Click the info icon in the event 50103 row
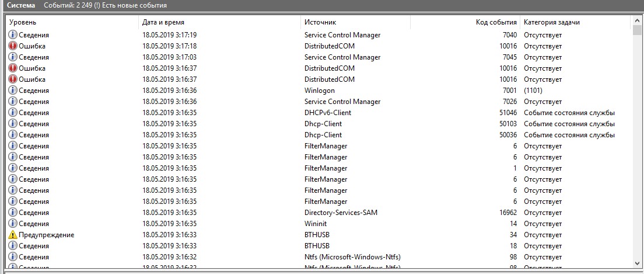The height and width of the screenshot is (274, 644). pos(13,124)
